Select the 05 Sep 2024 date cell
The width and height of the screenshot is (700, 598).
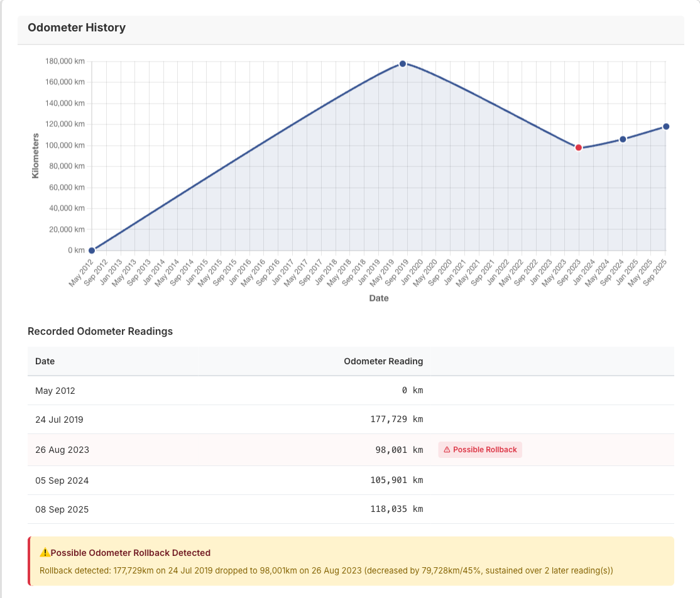click(62, 480)
